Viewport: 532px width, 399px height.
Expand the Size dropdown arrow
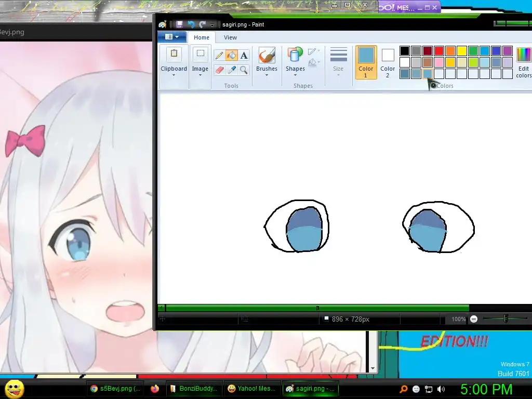tap(338, 75)
